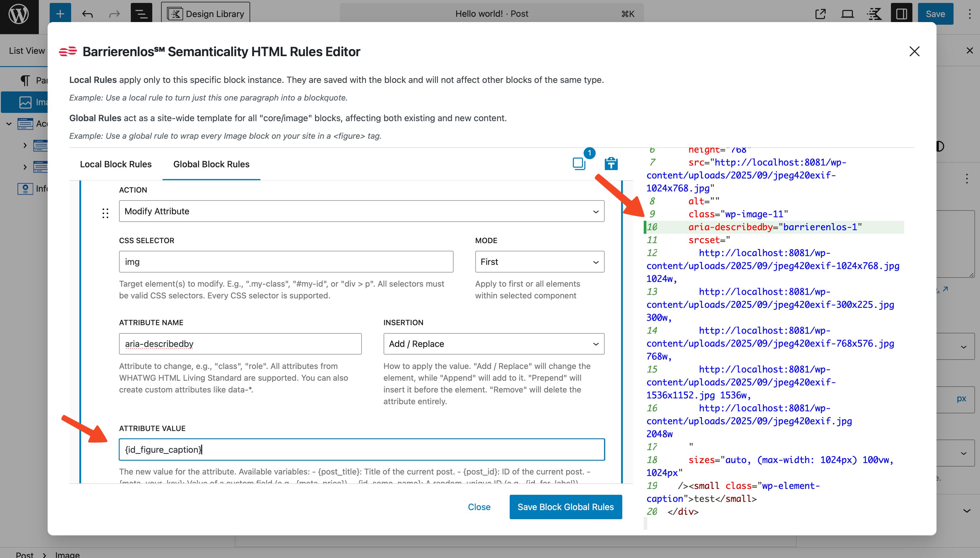The height and width of the screenshot is (558, 980).
Task: Toggle the document overview list icon
Action: [141, 14]
